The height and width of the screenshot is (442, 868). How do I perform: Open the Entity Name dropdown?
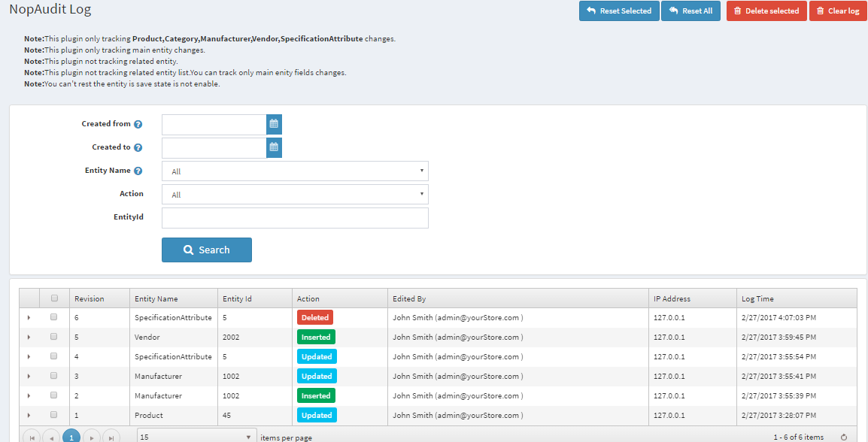point(295,171)
